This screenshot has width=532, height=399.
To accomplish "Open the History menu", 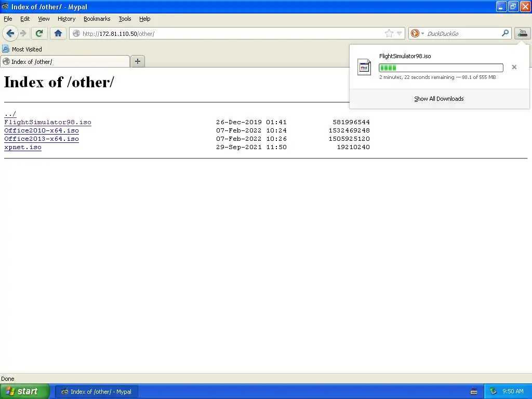I will pyautogui.click(x=66, y=19).
